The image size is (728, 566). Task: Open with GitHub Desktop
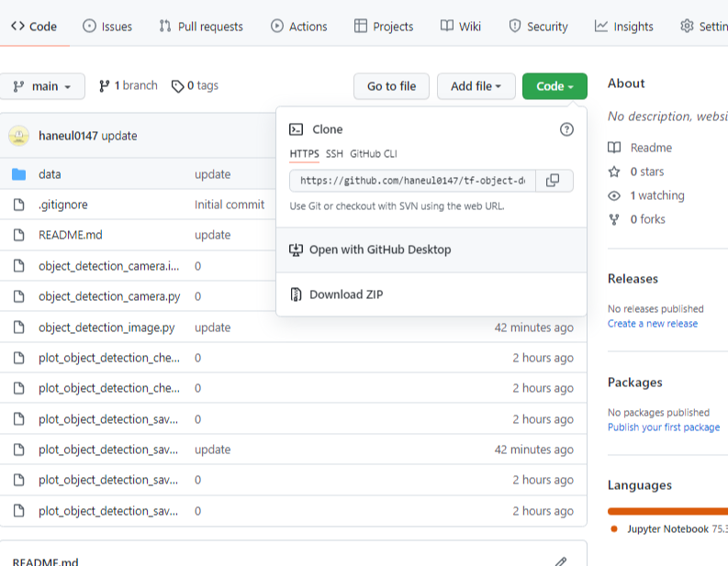pos(431,250)
